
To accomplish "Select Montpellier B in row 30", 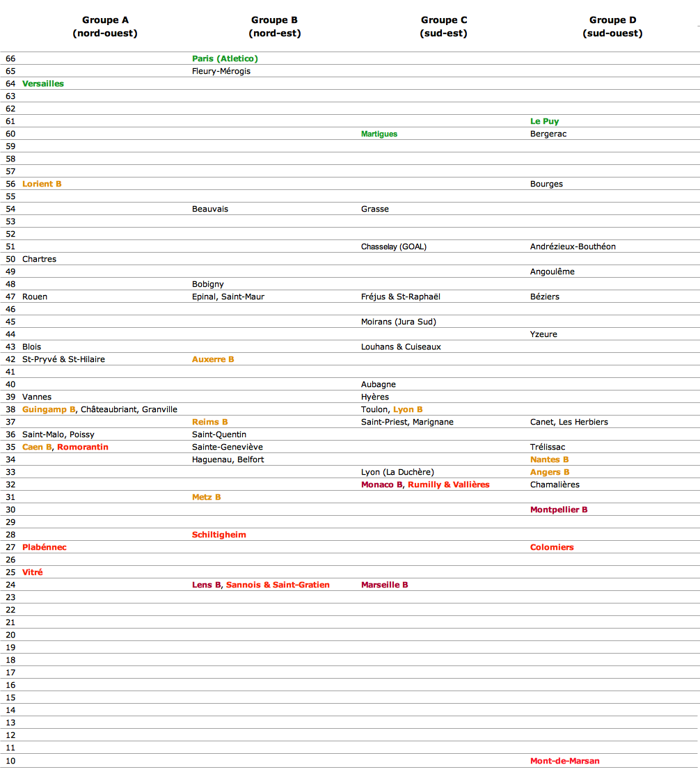I will [559, 510].
